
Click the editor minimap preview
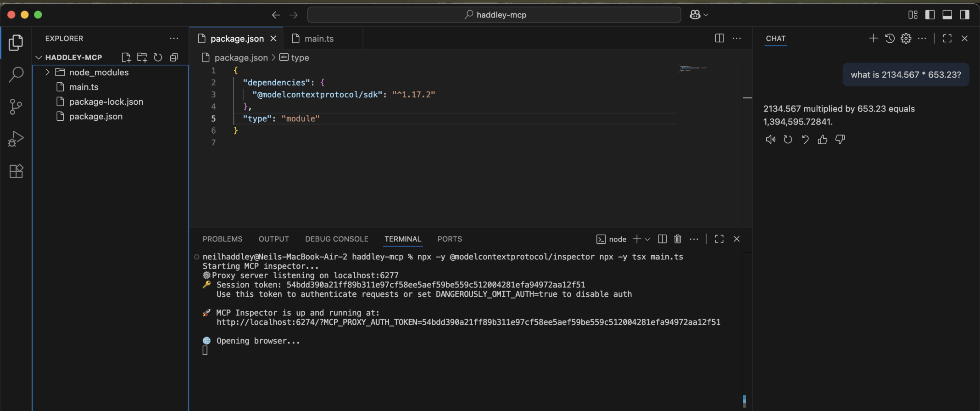coord(693,68)
